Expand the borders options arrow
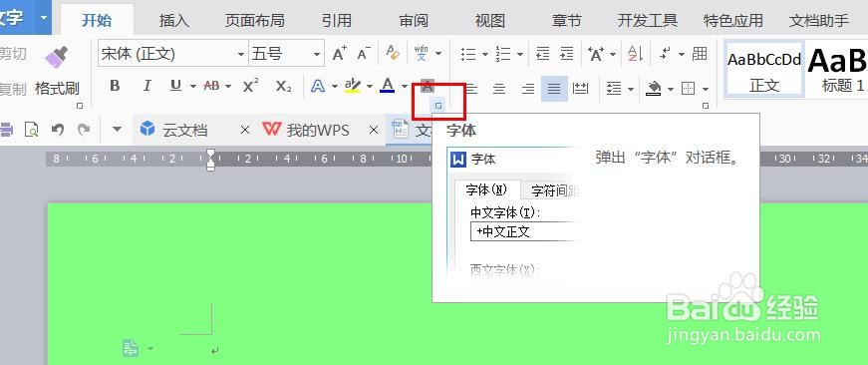Screen dimensions: 868x365 (x=706, y=89)
